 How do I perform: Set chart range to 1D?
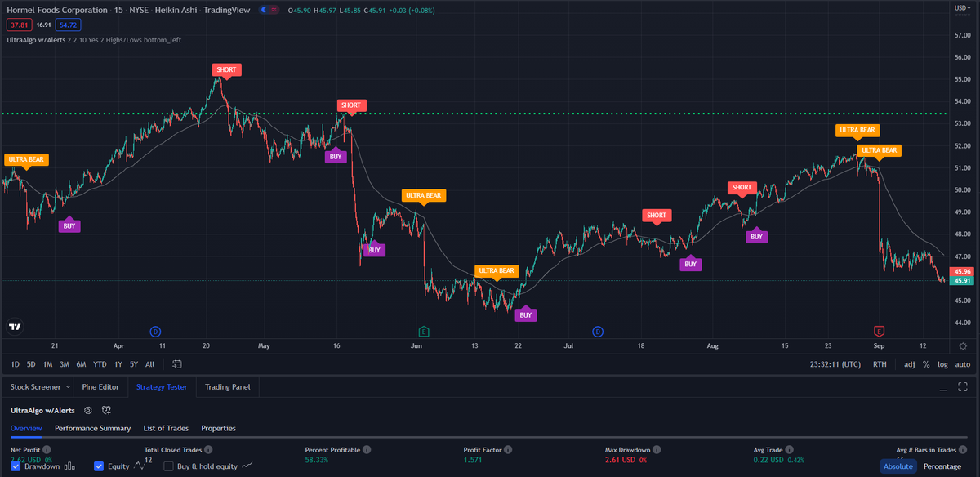click(15, 364)
